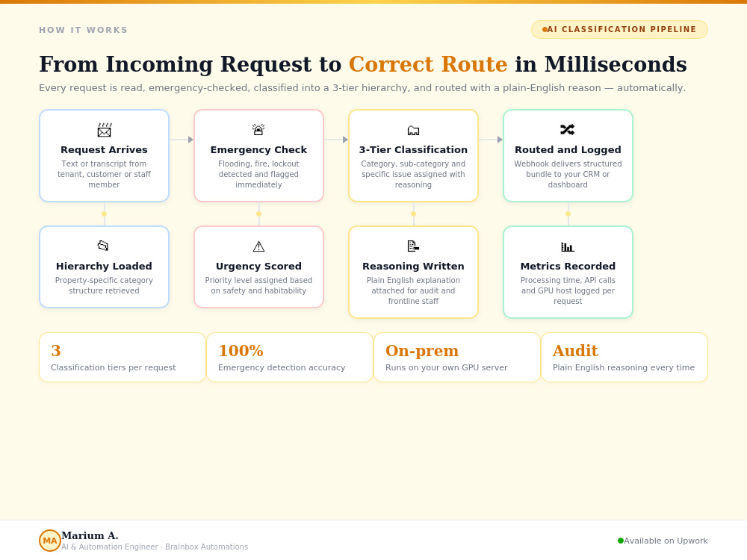Image resolution: width=747 pixels, height=560 pixels.
Task: Click the shuffle arrows icon in Routed and Logged
Action: (x=568, y=129)
